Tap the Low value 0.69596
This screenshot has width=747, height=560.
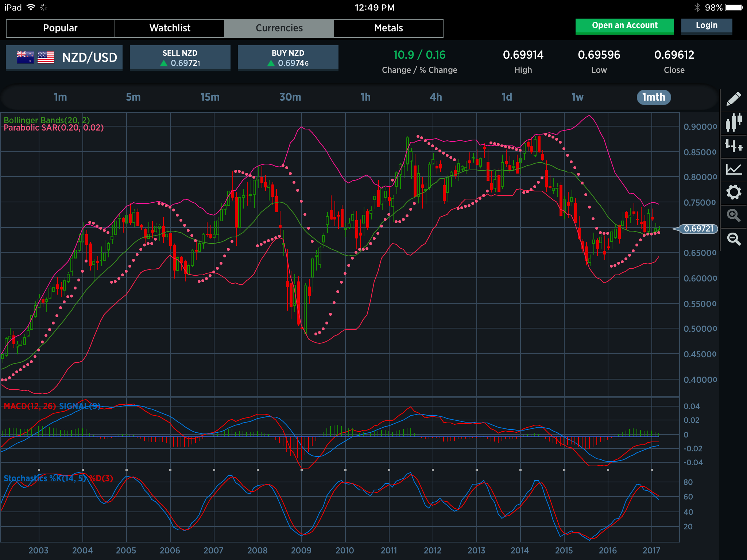click(x=599, y=55)
